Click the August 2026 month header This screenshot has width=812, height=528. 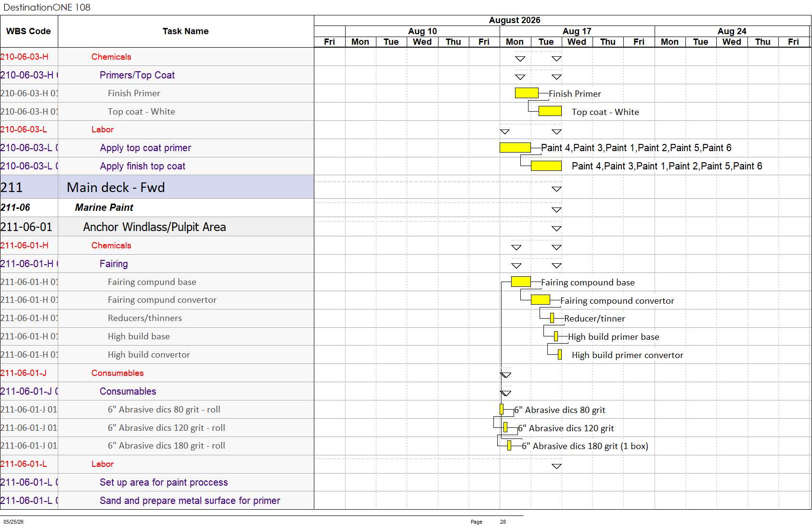[515, 20]
